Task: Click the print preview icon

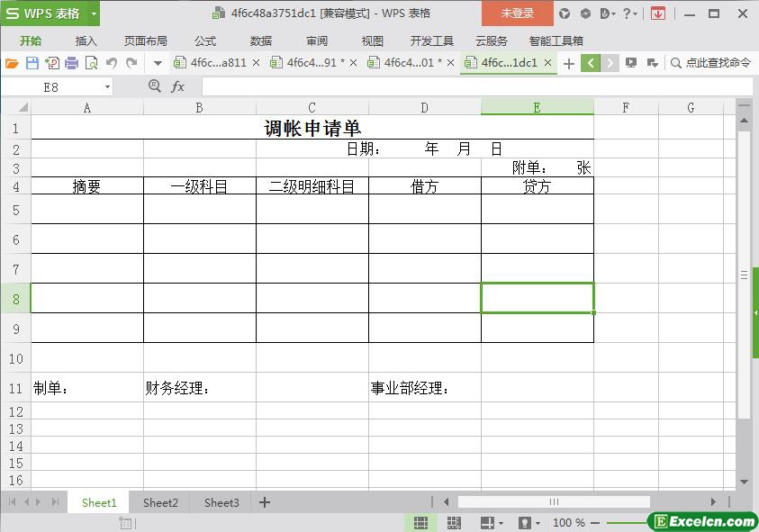Action: (x=91, y=63)
